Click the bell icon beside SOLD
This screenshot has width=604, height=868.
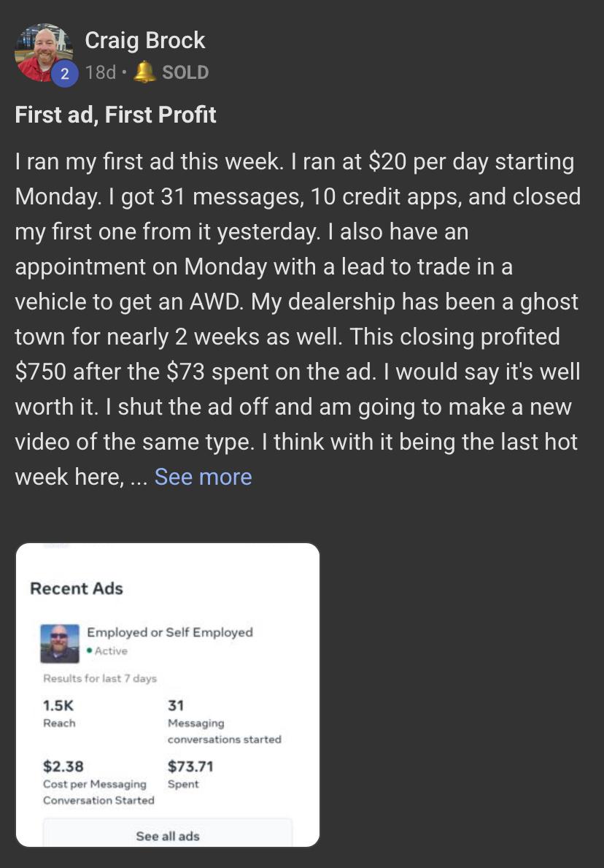pos(144,72)
